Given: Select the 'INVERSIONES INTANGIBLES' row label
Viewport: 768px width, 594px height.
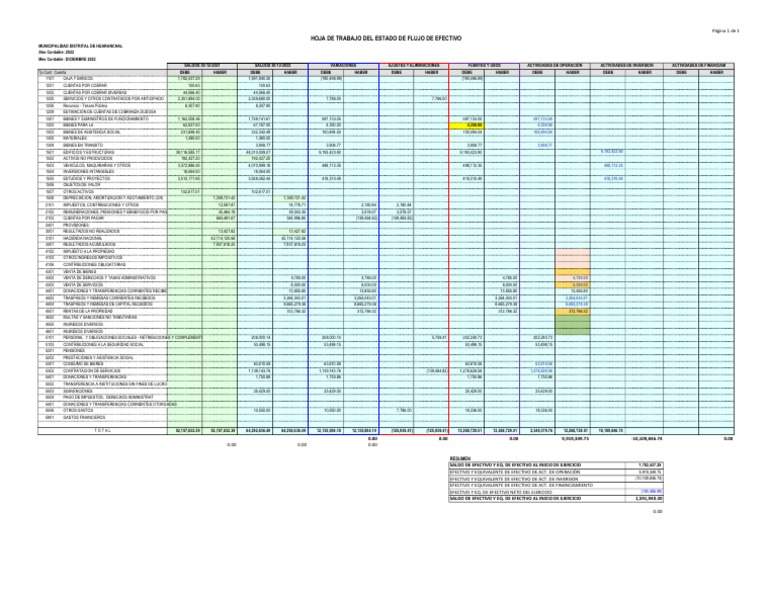Looking at the screenshot, I should [88, 172].
